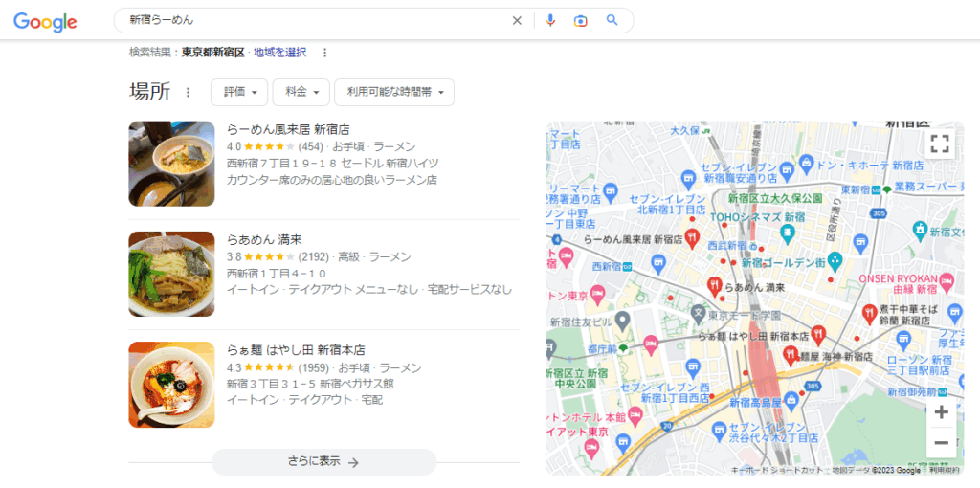Screen dimensions: 980x488
Task: Open the らーめん風来居 新宿店 listing
Action: pyautogui.click(x=287, y=129)
